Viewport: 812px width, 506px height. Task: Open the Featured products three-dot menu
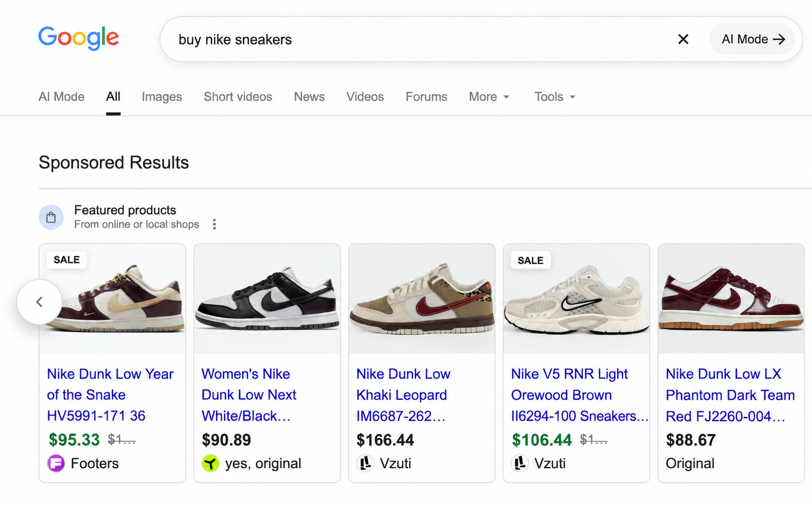214,224
